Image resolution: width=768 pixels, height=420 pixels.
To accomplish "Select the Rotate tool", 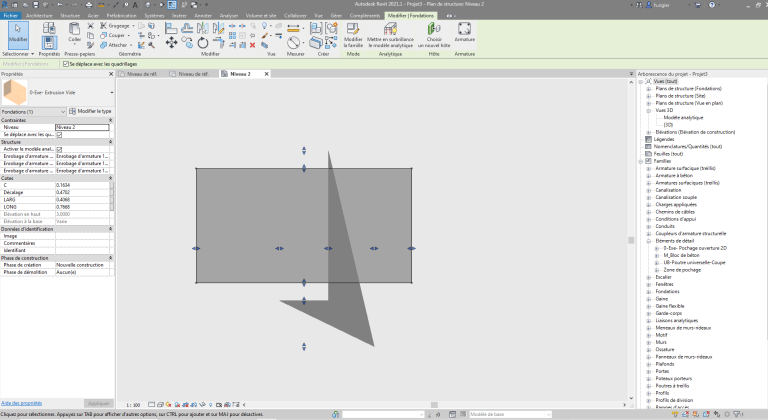I will [203, 43].
